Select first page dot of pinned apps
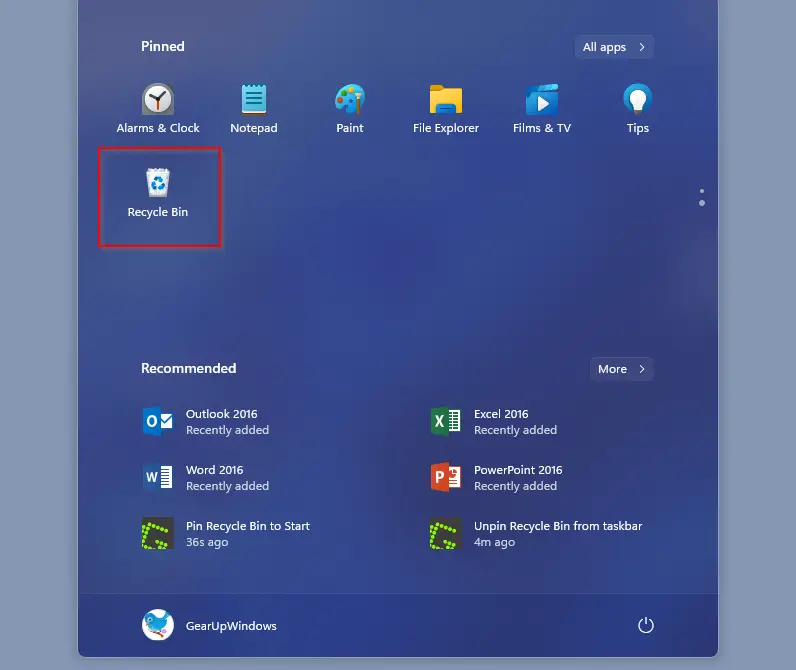This screenshot has width=796, height=670. click(702, 191)
